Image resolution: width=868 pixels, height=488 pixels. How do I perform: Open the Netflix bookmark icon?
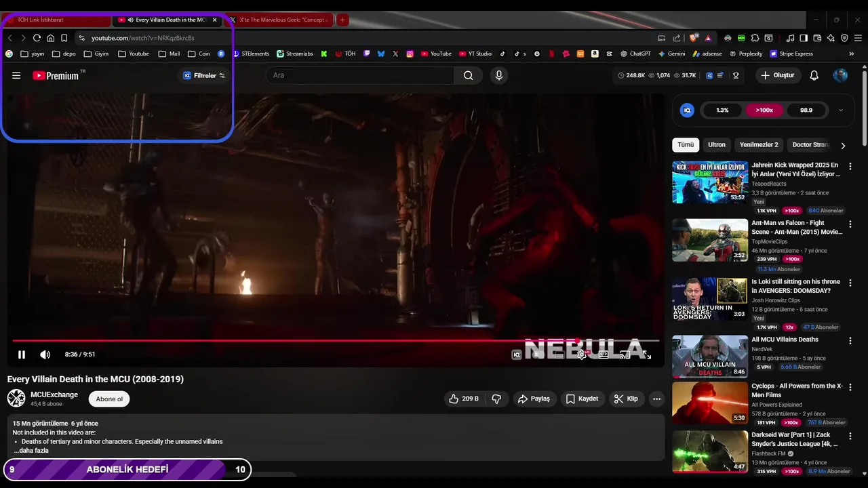tap(551, 54)
